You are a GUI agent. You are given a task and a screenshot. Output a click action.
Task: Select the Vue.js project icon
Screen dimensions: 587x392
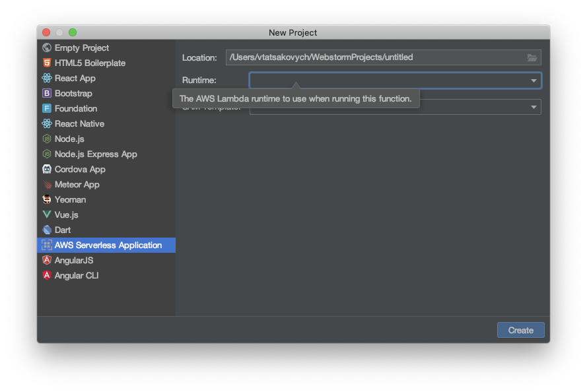point(46,214)
